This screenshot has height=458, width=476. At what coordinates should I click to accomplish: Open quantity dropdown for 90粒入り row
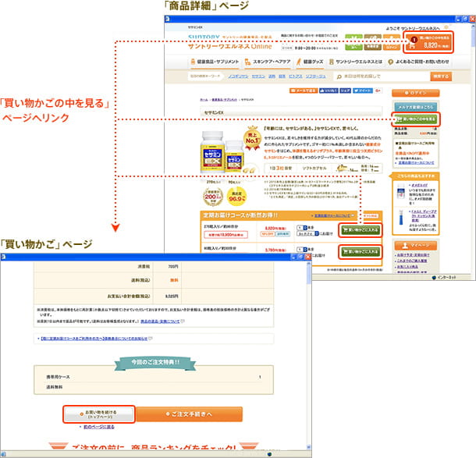click(x=302, y=249)
